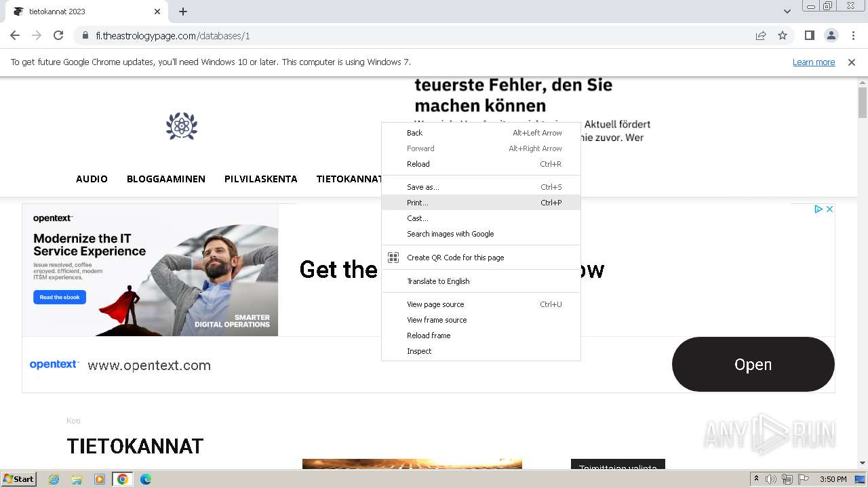This screenshot has width=868, height=488.
Task: Open Chrome profile avatar menu
Action: coord(831,35)
